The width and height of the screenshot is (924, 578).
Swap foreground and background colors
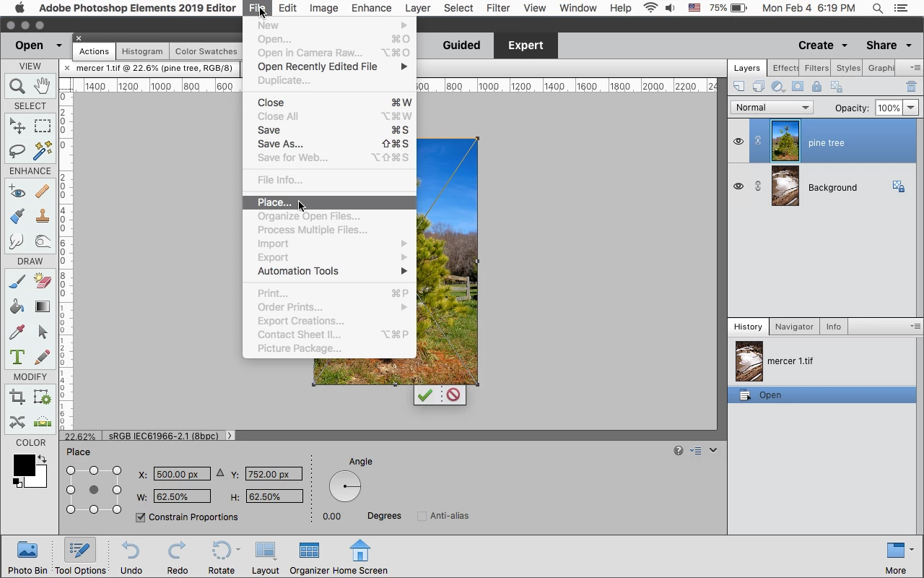pos(43,460)
